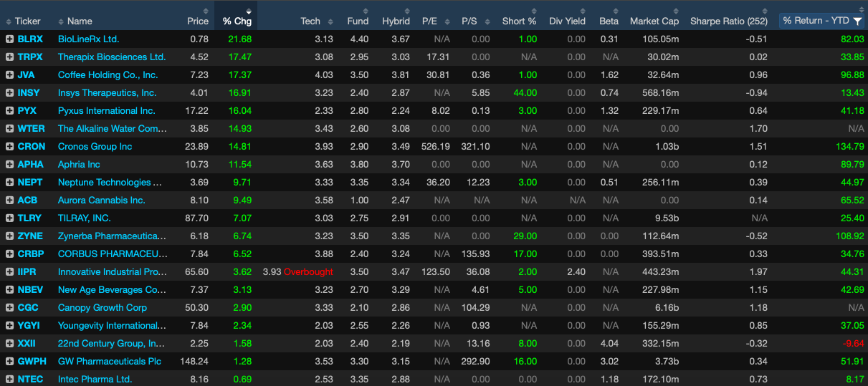Open the Aurora Cannabis Inc. name link
The height and width of the screenshot is (386, 868).
click(x=102, y=200)
